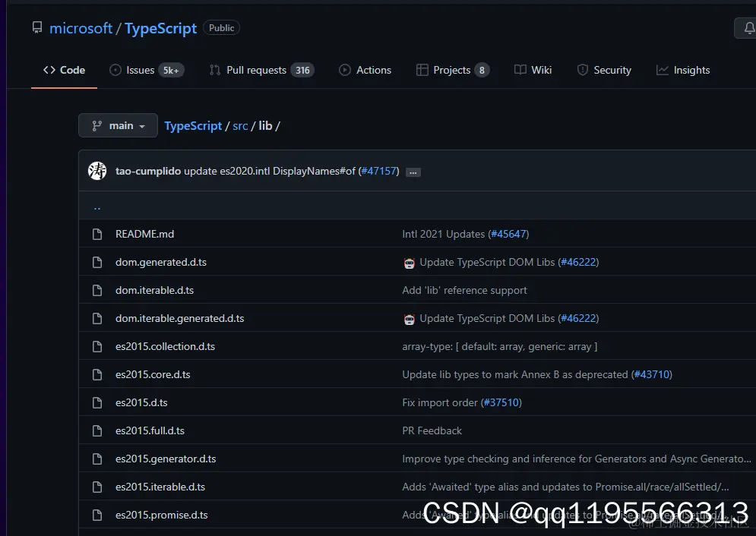Expand commit details ellipsis button
Image resolution: width=756 pixels, height=536 pixels.
[413, 172]
